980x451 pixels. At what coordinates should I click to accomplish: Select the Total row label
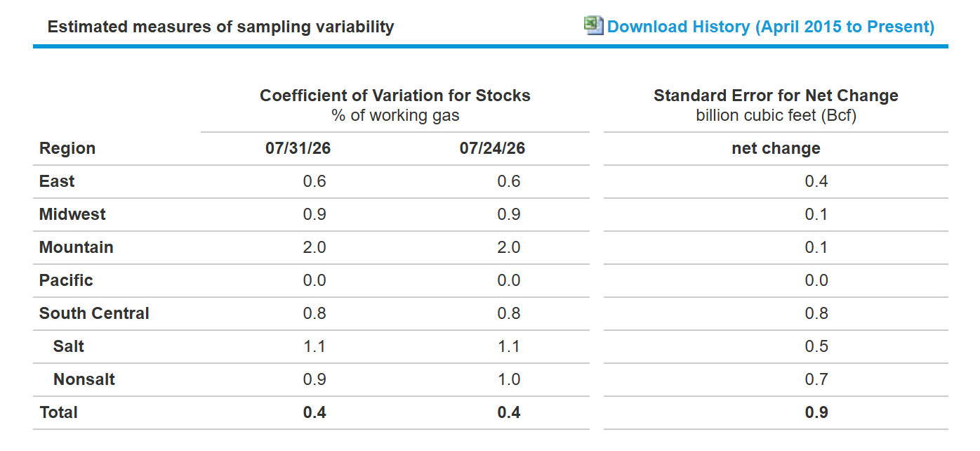tap(59, 412)
